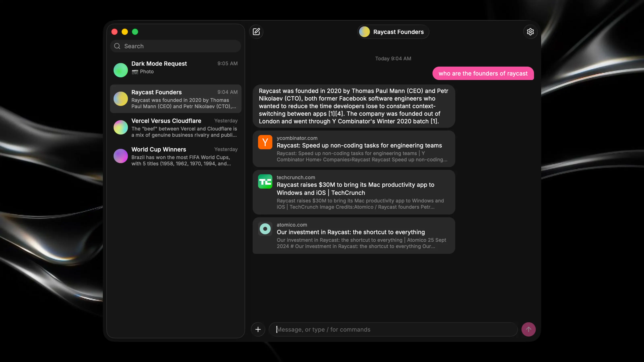Screen dimensions: 644x362
Task: Click 'The "beef" between Vercel' preview text
Action: 184,132
